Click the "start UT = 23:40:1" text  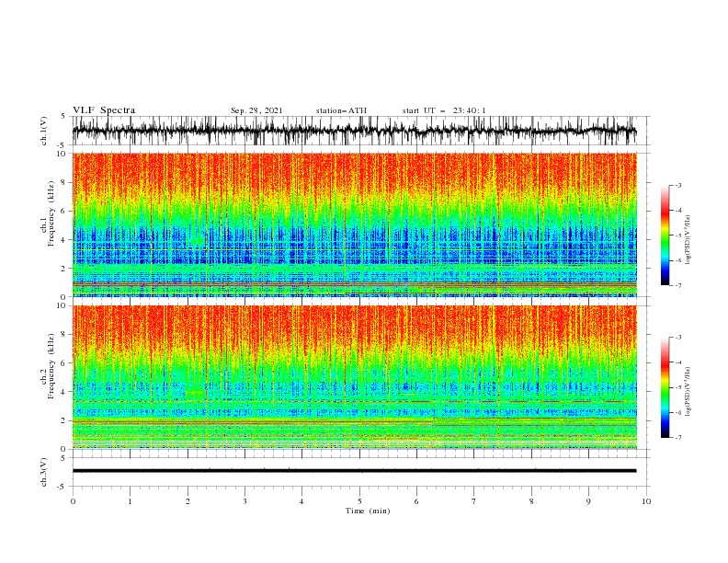444,110
